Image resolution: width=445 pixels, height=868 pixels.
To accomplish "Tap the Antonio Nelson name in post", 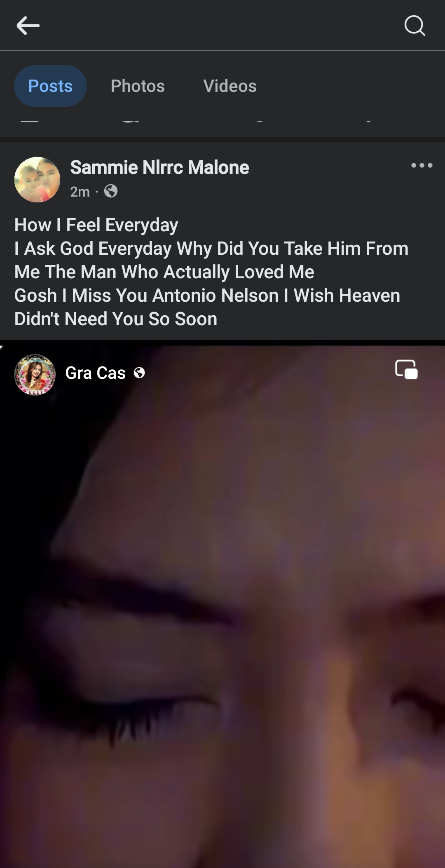I will (x=215, y=296).
